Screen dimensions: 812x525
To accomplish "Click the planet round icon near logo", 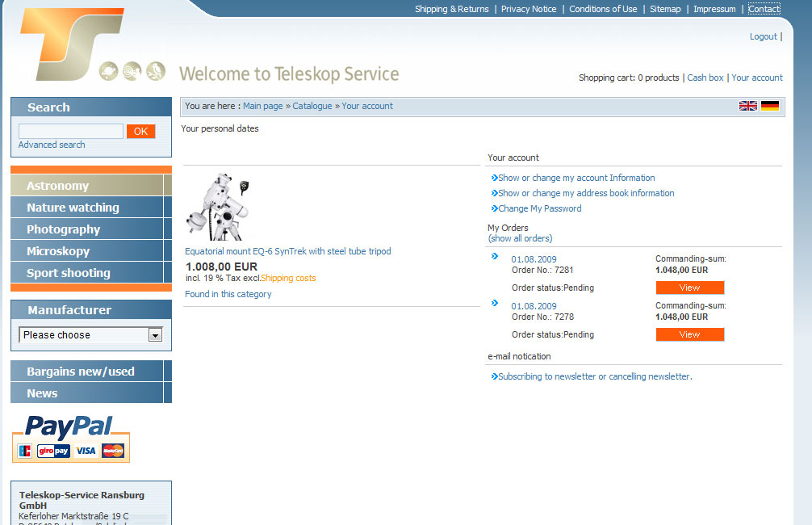I will coord(109,71).
